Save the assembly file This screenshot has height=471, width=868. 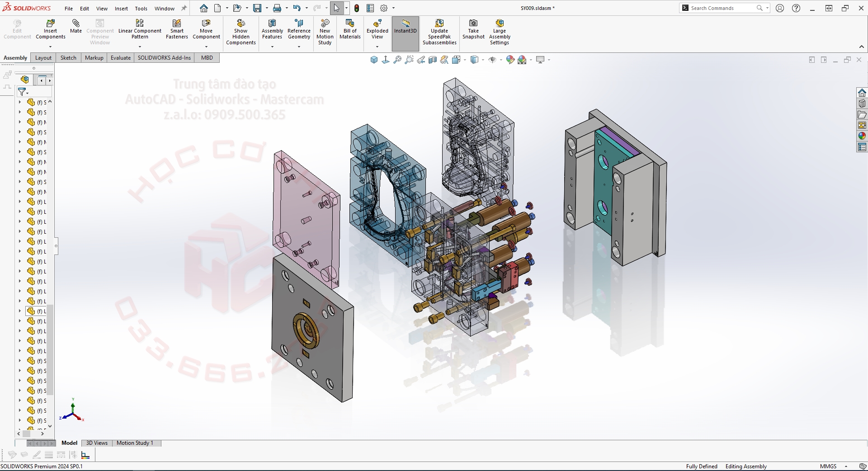click(257, 8)
